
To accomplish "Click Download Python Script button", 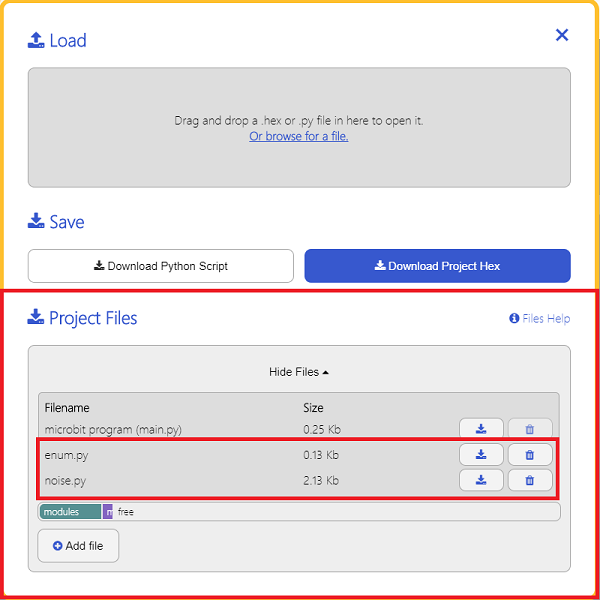I will [x=161, y=266].
